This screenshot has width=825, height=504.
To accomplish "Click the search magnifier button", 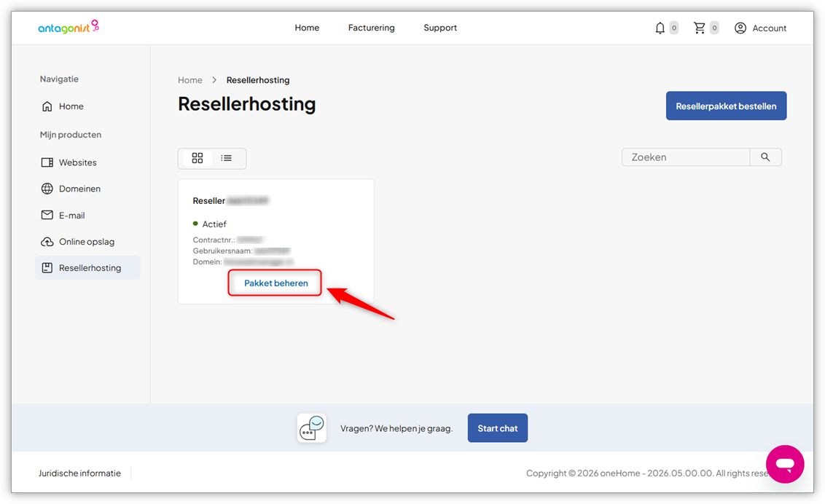I will 765,157.
